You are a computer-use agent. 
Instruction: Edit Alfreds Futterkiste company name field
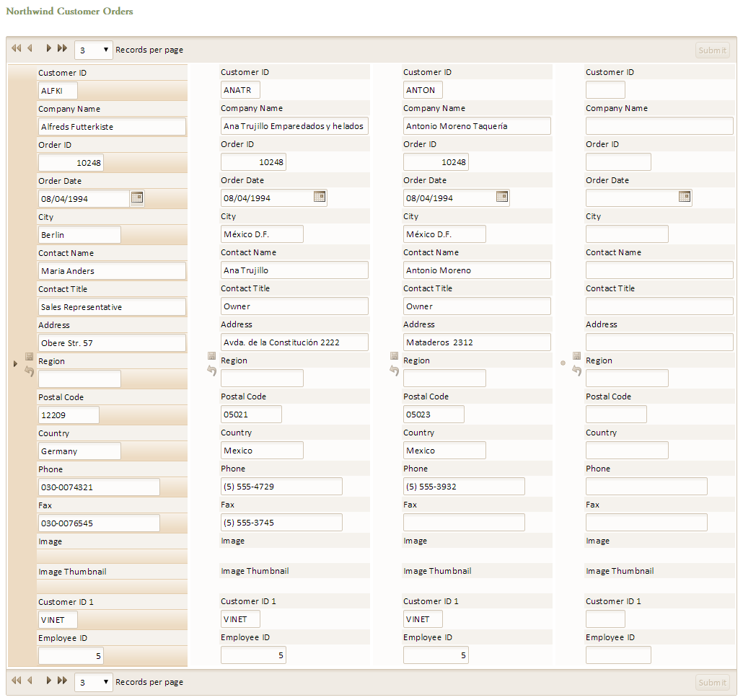pyautogui.click(x=112, y=127)
